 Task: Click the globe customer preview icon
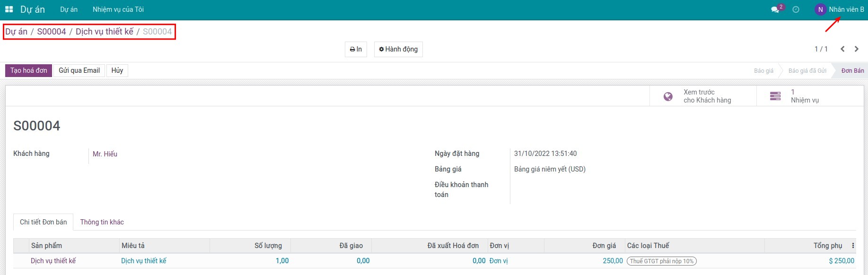[x=668, y=96]
